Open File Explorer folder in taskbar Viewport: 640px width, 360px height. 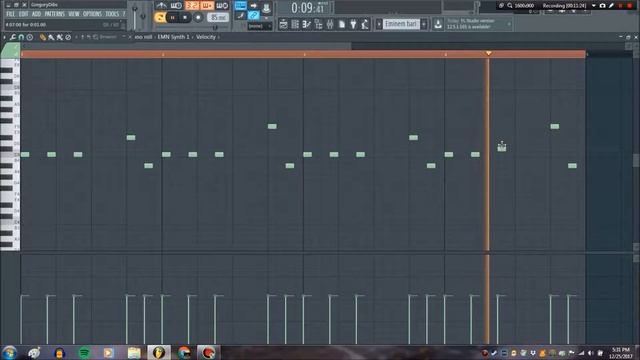(134, 353)
